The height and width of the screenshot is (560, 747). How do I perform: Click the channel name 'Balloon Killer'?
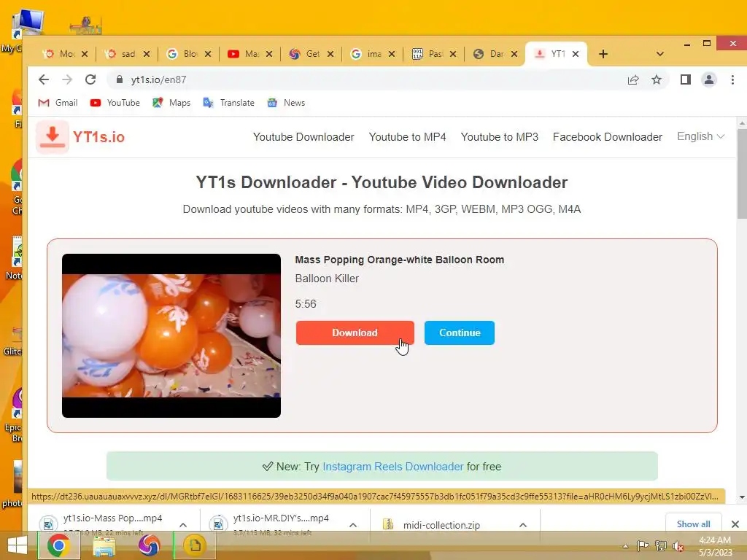click(327, 279)
